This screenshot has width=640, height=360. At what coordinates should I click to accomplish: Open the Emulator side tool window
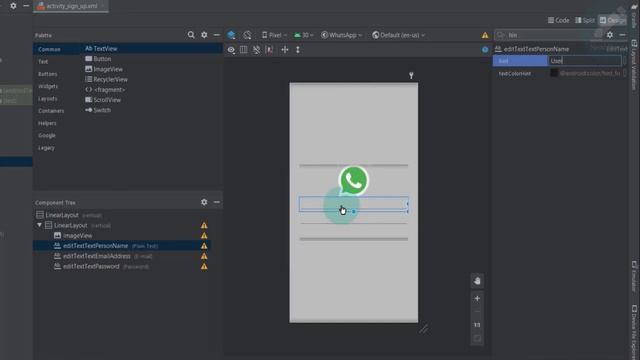(x=634, y=276)
